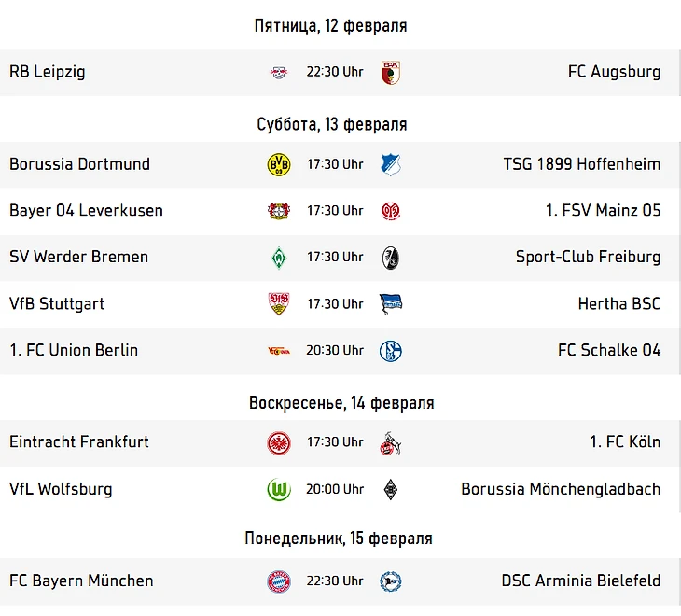681x616 pixels.
Task: Select the Sport-Club Freiburg team name
Action: click(x=588, y=257)
